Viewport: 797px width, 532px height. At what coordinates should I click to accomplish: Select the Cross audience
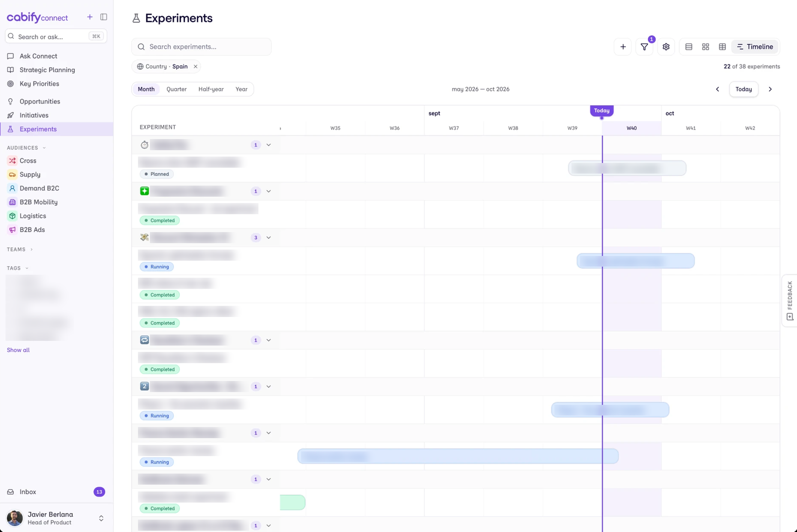tap(56, 161)
